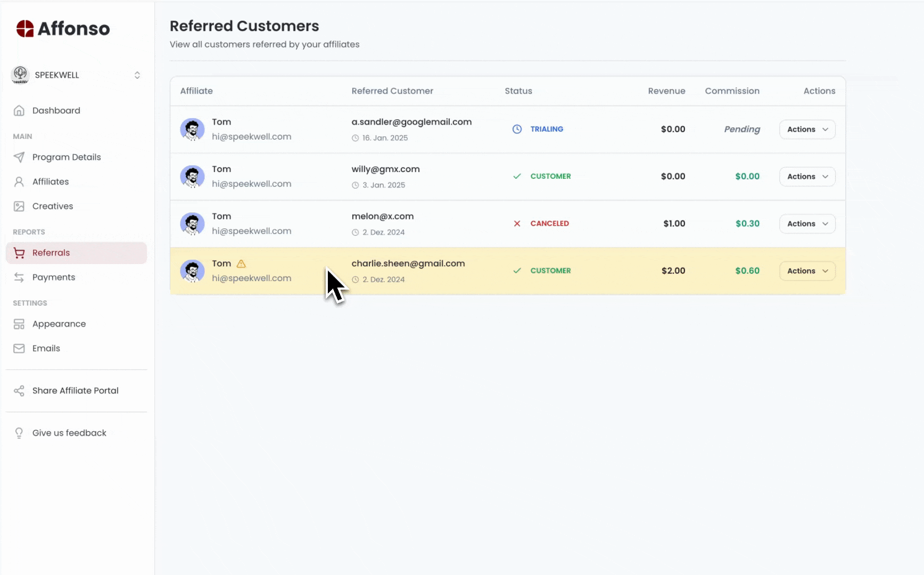
Task: Click the green CUSTOMER status of willy@gmx.com
Action: coord(550,176)
